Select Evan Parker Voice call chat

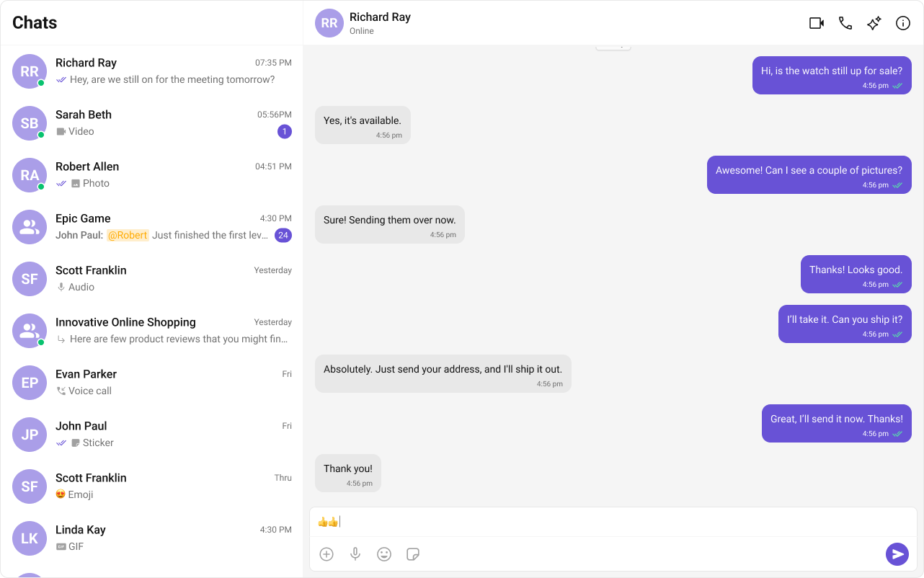(x=151, y=383)
